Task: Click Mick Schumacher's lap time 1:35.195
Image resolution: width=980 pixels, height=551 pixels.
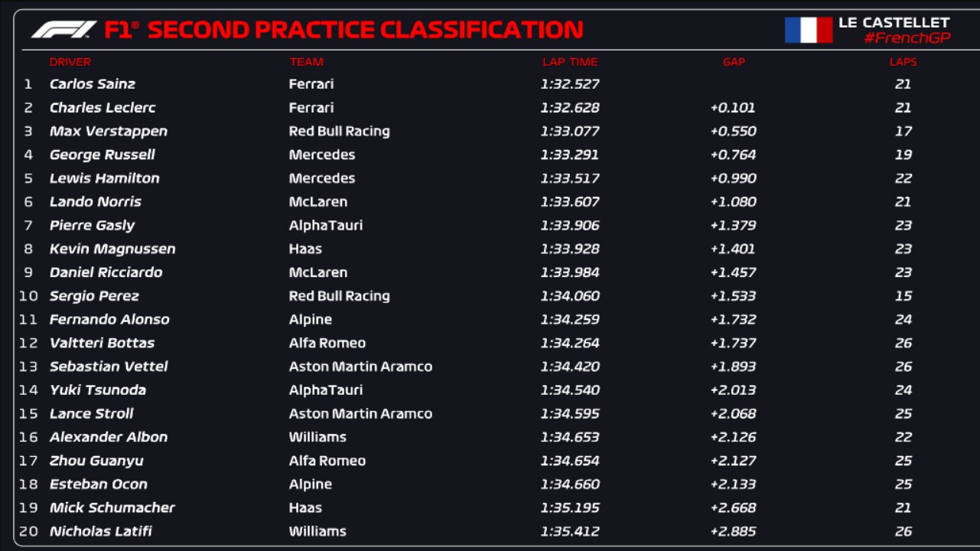Action: (x=570, y=507)
